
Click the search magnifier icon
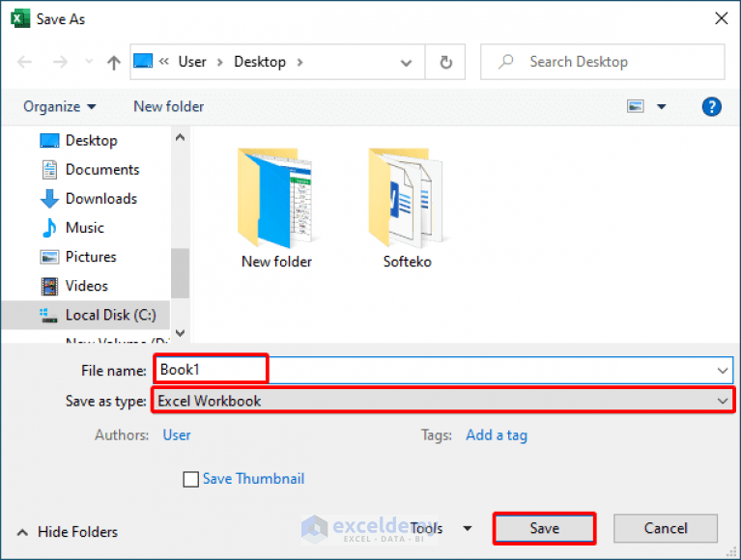[x=505, y=62]
